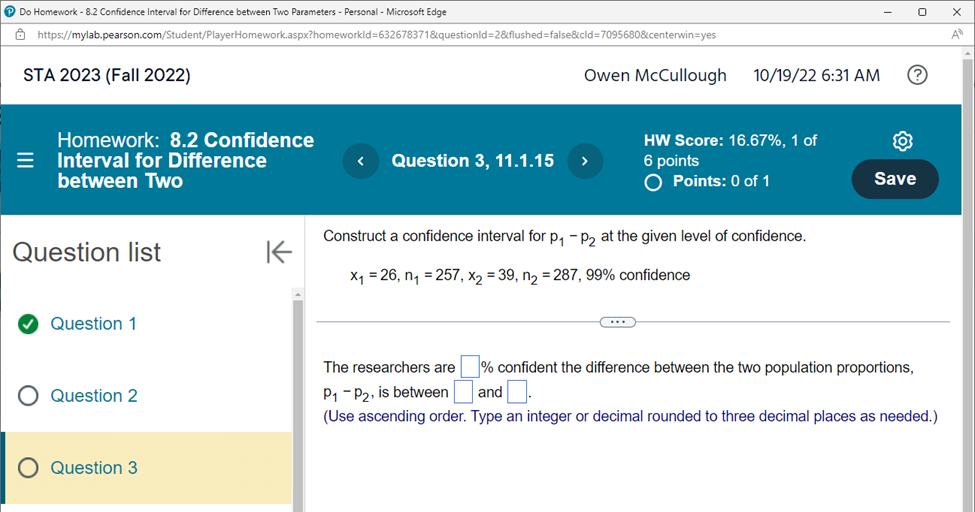Click the Owen McCullough user name
The width and height of the screenshot is (975, 512).
tap(655, 75)
